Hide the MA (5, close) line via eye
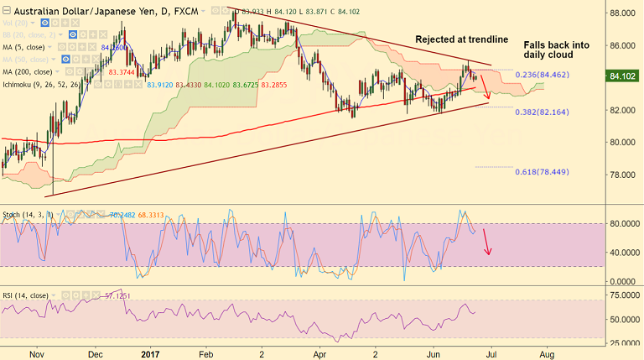Screen dimensions: 644x360 62,47
